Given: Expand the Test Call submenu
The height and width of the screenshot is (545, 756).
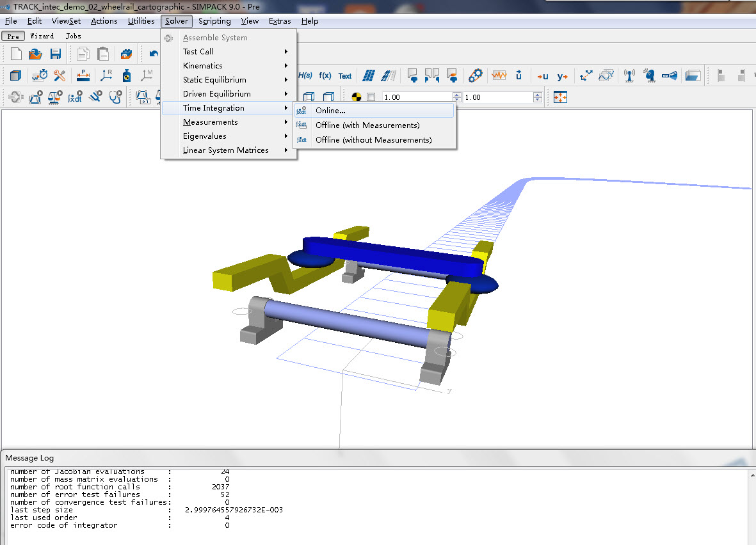Looking at the screenshot, I should 229,52.
